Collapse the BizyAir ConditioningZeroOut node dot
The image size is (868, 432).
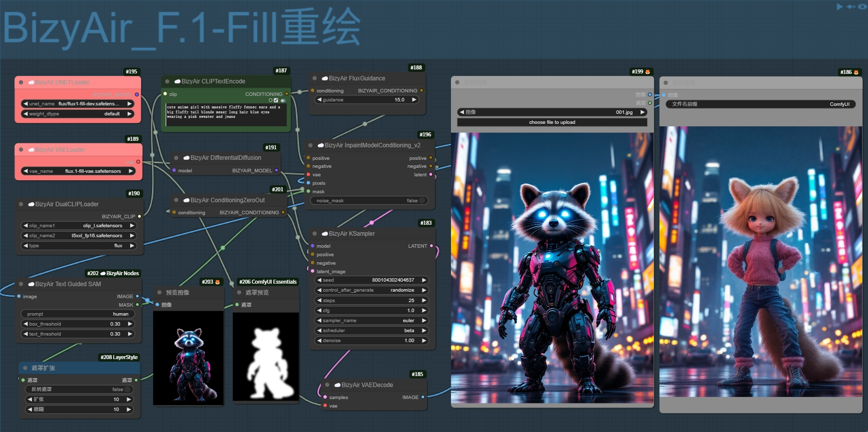(x=176, y=200)
